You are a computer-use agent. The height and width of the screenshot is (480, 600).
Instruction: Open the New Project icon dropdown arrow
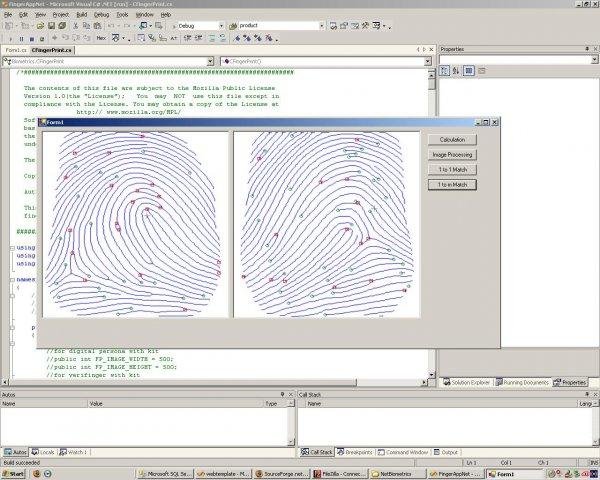pyautogui.click(x=17, y=26)
